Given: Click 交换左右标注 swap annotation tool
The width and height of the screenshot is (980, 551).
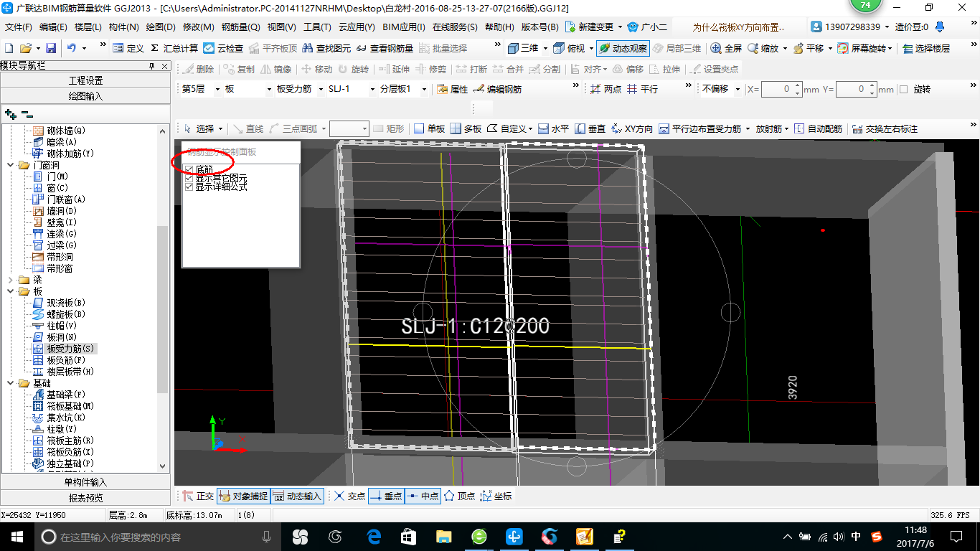Looking at the screenshot, I should (885, 129).
